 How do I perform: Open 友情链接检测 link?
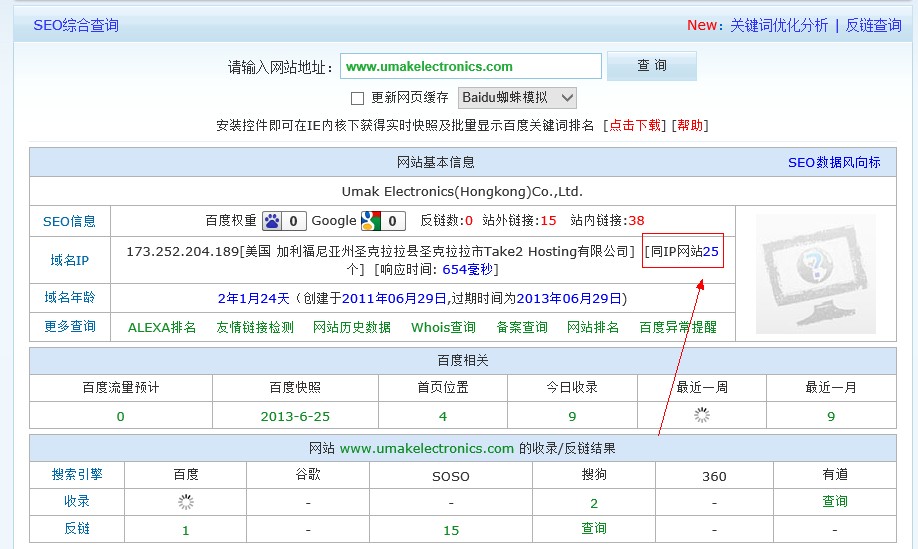255,327
